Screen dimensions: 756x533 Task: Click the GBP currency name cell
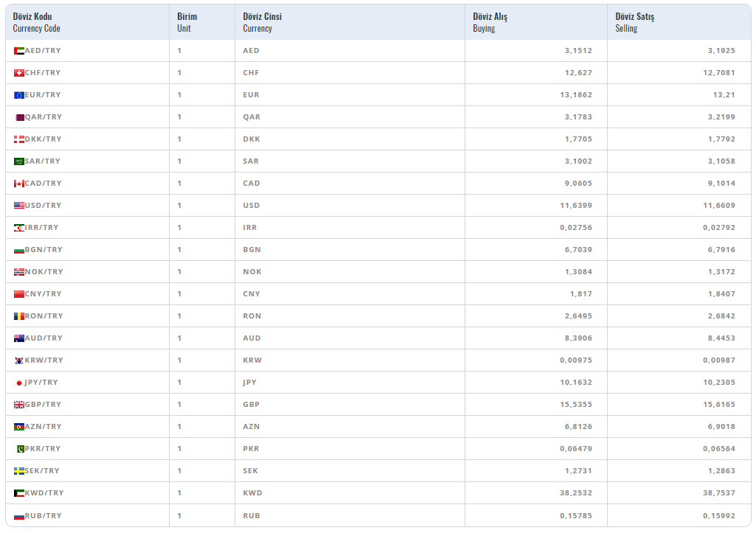coord(251,405)
